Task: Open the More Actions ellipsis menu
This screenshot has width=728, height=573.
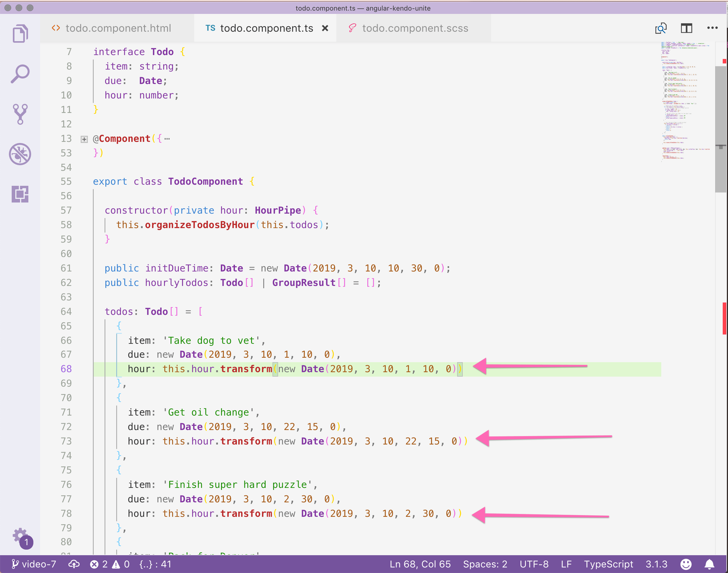Action: pyautogui.click(x=712, y=28)
